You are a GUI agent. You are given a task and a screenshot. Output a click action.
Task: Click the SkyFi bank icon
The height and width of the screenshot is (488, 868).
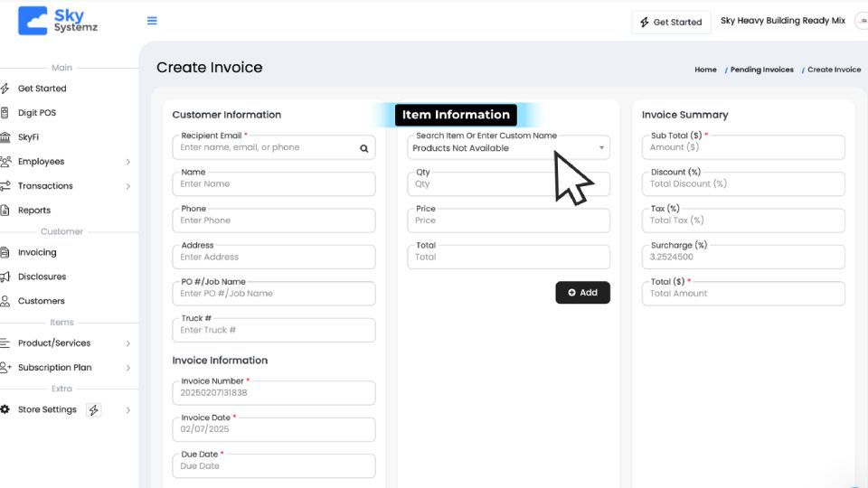point(5,137)
